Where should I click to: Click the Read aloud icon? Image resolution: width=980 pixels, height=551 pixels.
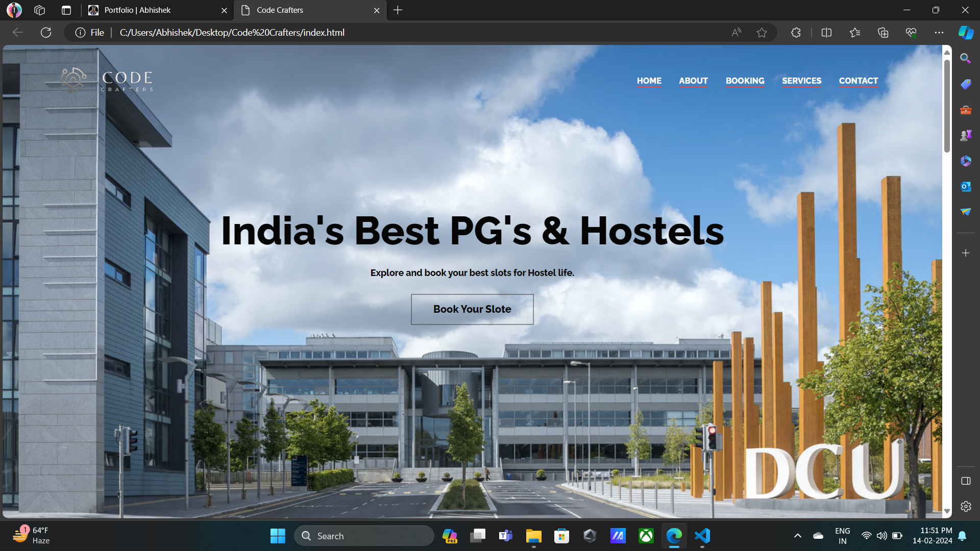[x=736, y=32]
